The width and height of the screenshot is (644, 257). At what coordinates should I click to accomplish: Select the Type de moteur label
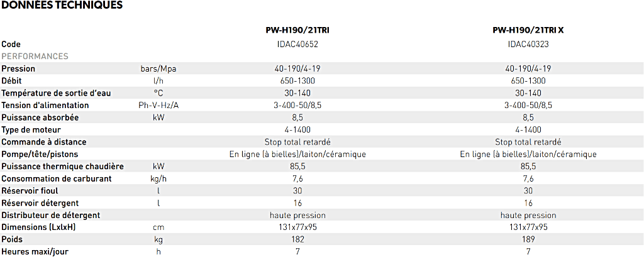tap(31, 129)
